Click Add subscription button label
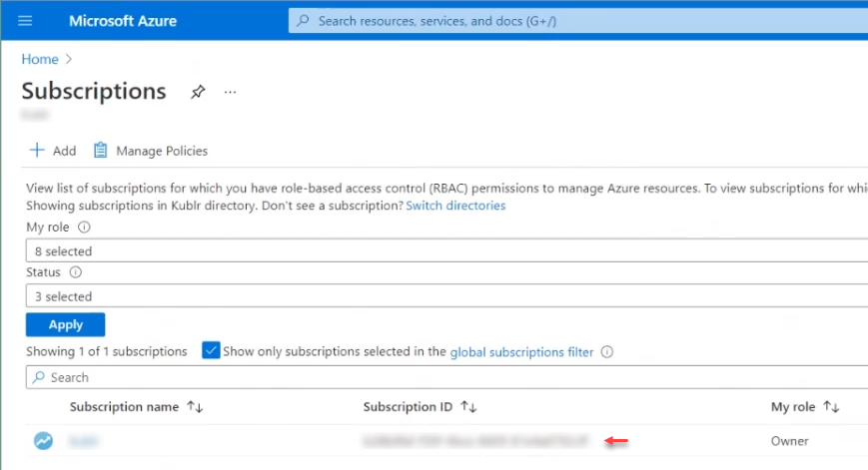Viewport: 868px width, 470px height. [x=64, y=151]
